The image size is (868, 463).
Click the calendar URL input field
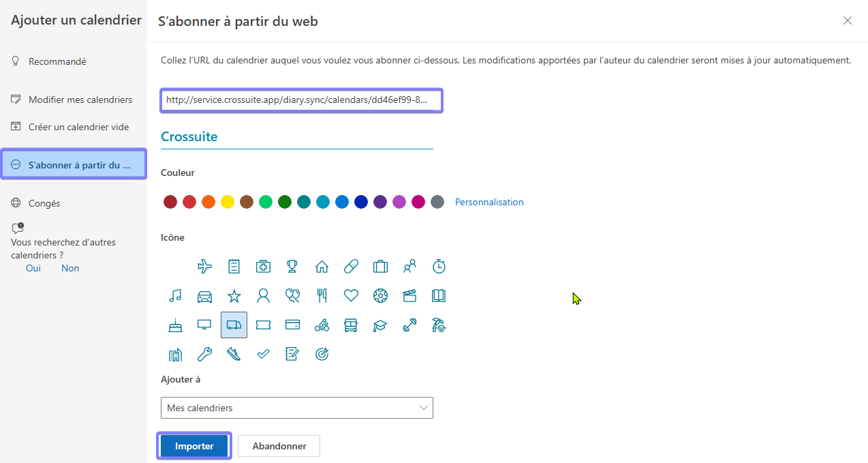point(301,100)
